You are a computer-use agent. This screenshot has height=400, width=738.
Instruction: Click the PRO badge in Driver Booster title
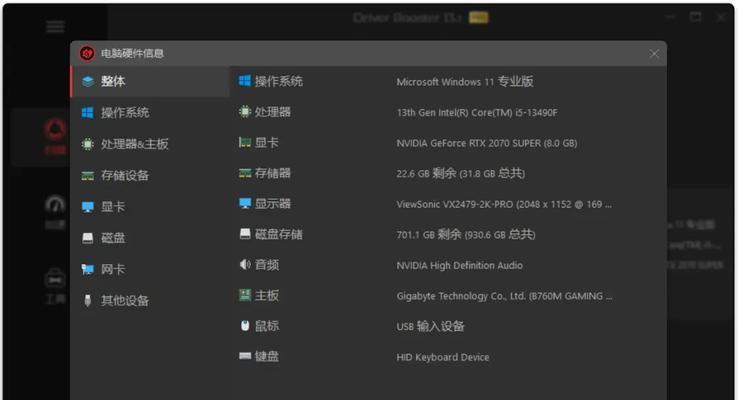[479, 18]
